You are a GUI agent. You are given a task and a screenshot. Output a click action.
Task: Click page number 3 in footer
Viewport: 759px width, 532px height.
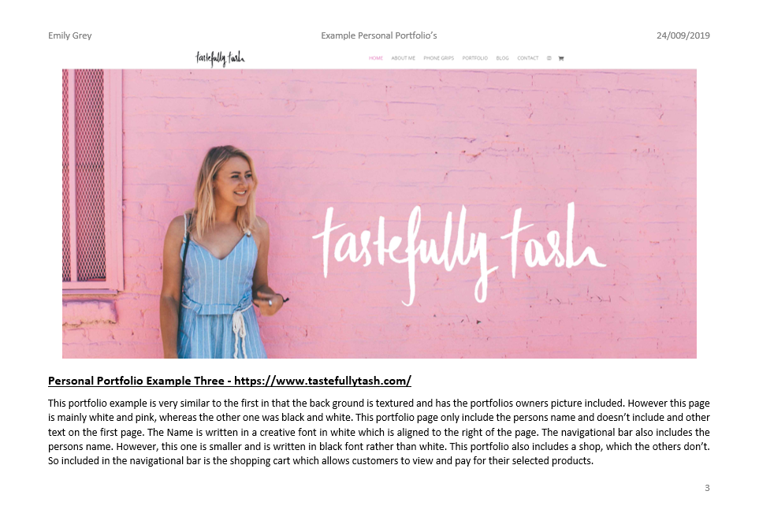(x=707, y=488)
